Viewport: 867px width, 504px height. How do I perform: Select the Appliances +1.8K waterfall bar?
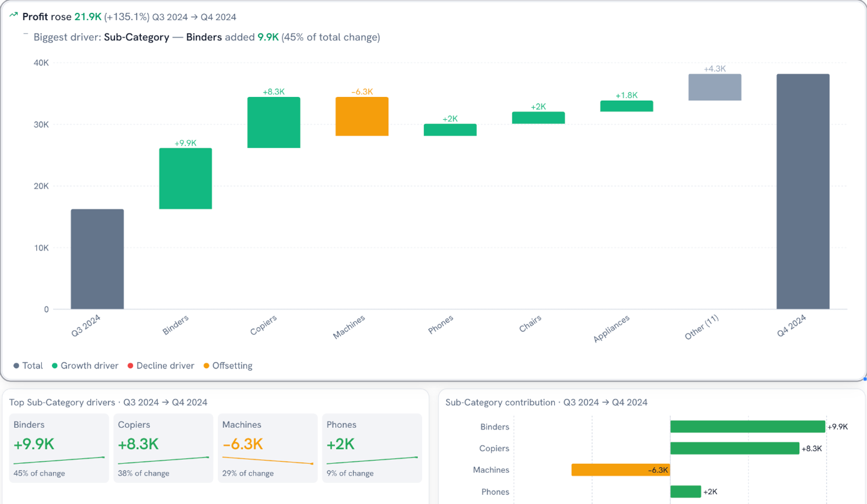tap(626, 106)
